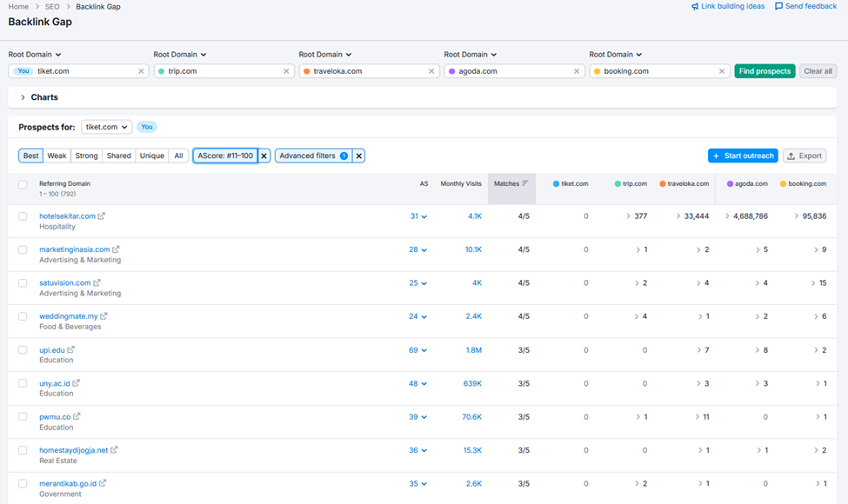Image resolution: width=848 pixels, height=504 pixels.
Task: Open Root Domain dropdown above agoda.com
Action: coord(470,55)
